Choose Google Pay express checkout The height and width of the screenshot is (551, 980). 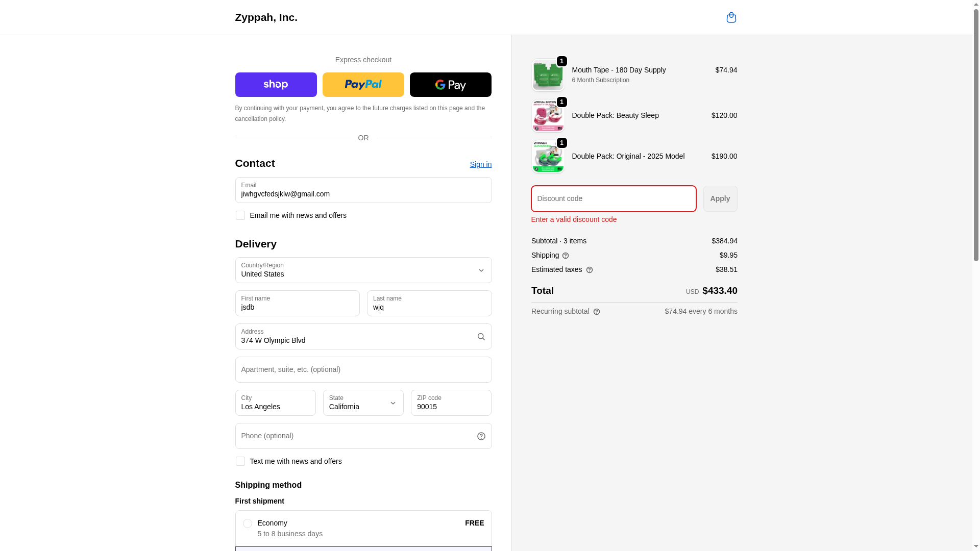450,85
